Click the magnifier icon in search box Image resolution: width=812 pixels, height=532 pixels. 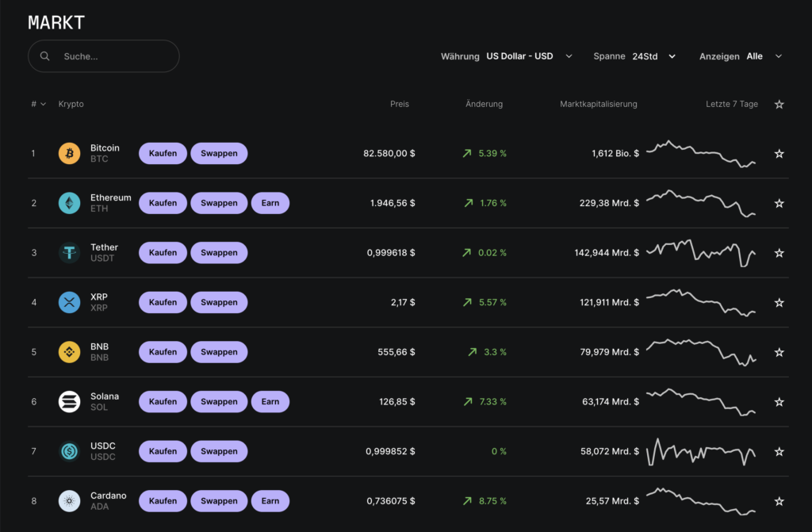click(x=45, y=56)
